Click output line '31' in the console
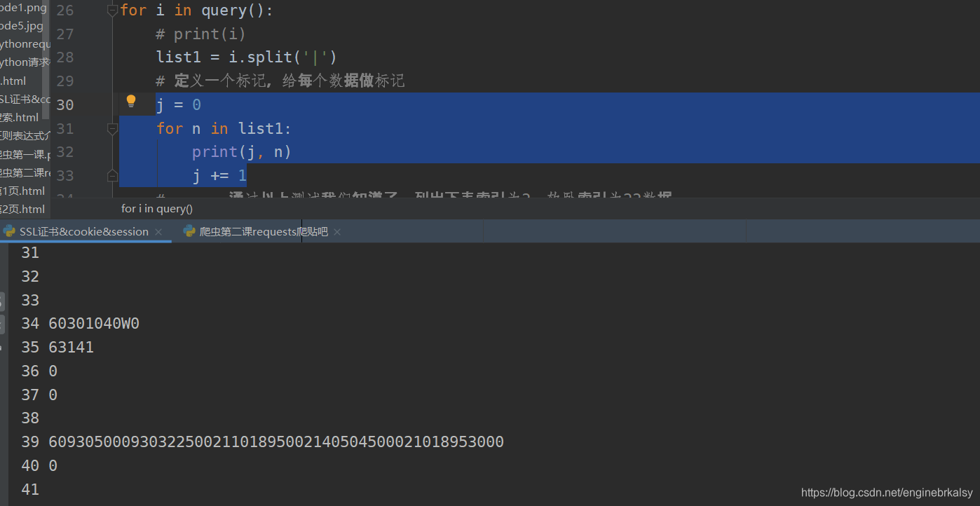 (30, 253)
